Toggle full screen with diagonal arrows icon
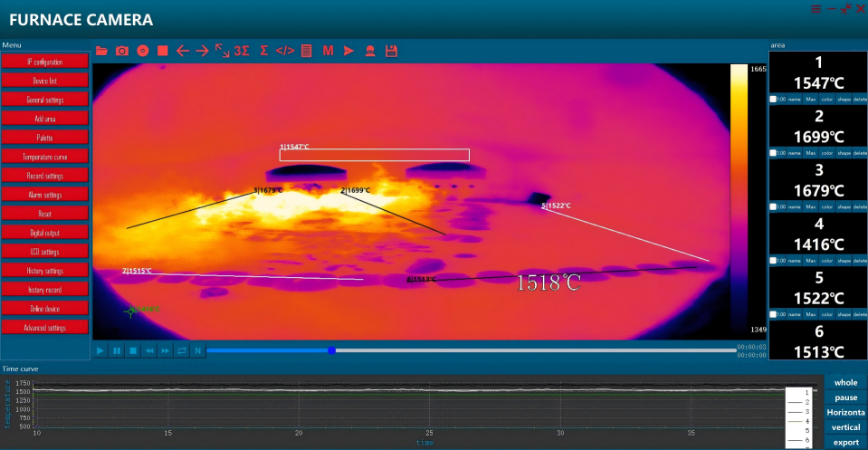Viewport: 868px width, 450px height. point(222,51)
